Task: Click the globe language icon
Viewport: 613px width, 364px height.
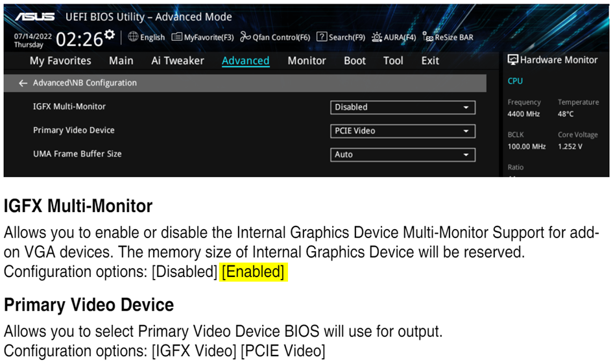Action: 133,37
